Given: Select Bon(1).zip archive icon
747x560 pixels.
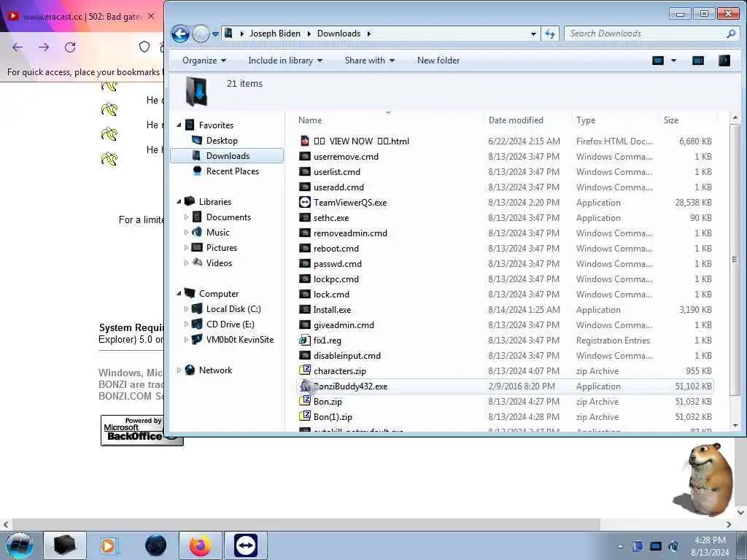Looking at the screenshot, I should pos(305,416).
